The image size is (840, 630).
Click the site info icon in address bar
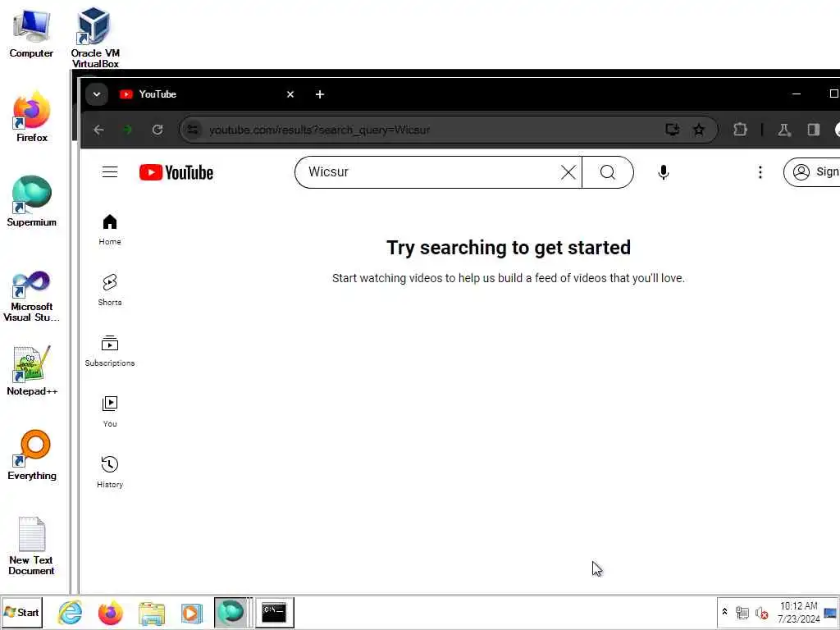pyautogui.click(x=193, y=130)
